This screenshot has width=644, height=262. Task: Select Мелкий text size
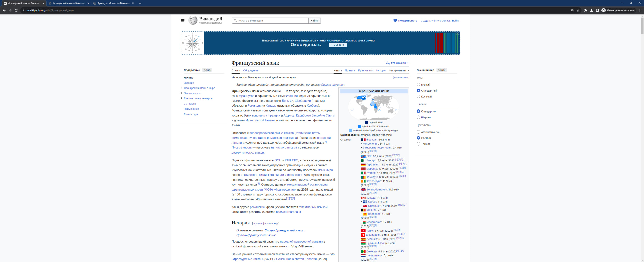tap(418, 85)
